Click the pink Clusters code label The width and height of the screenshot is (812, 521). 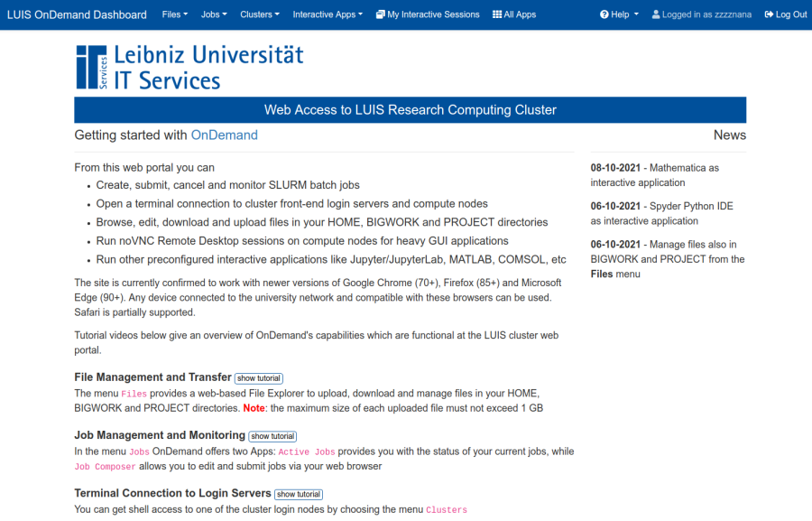point(447,510)
